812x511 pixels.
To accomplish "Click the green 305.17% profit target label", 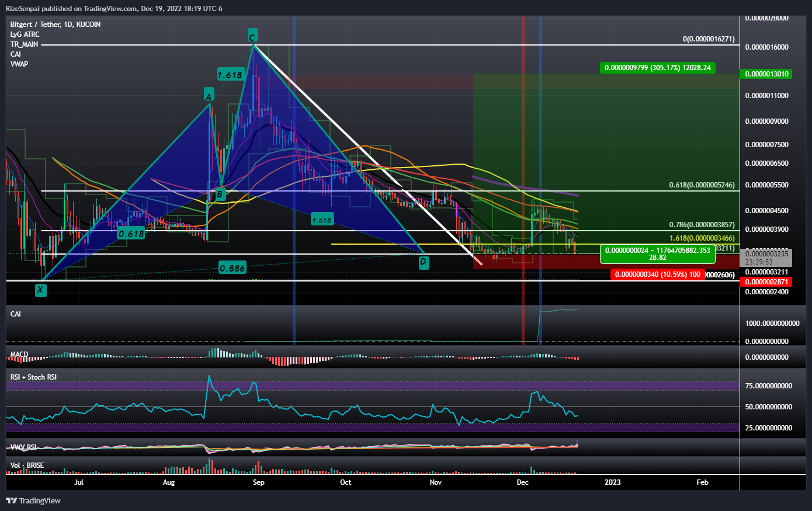I will tap(658, 68).
